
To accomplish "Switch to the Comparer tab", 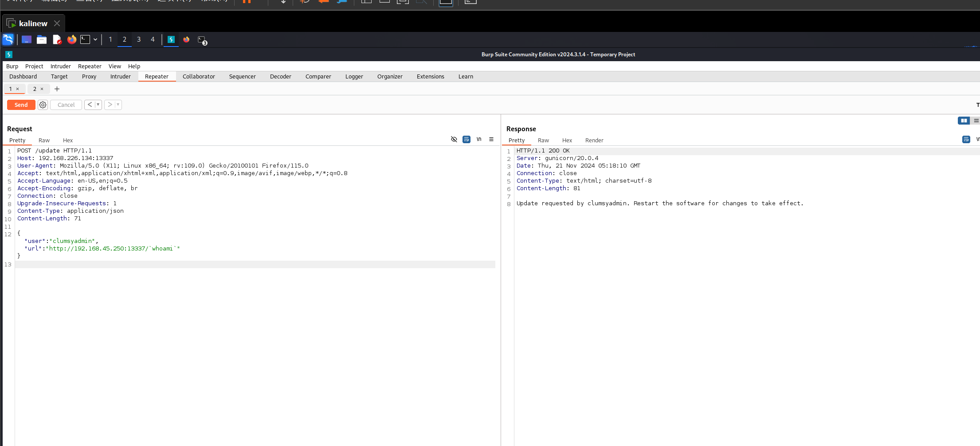I will click(318, 76).
